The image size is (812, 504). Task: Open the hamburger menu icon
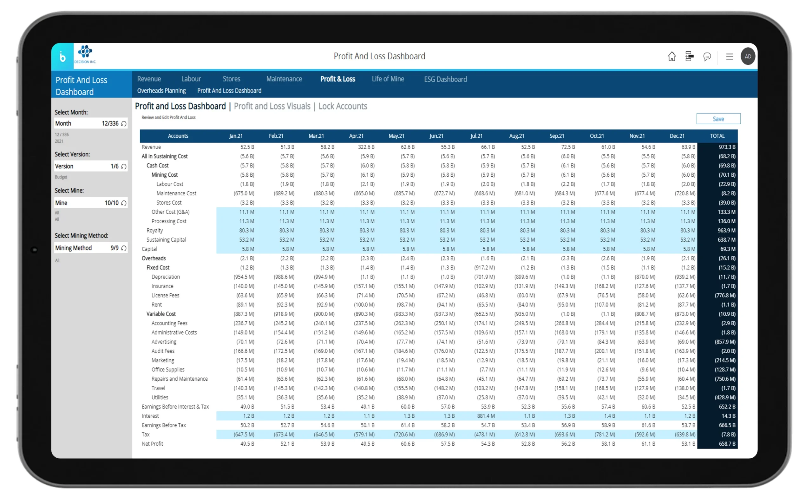point(729,57)
